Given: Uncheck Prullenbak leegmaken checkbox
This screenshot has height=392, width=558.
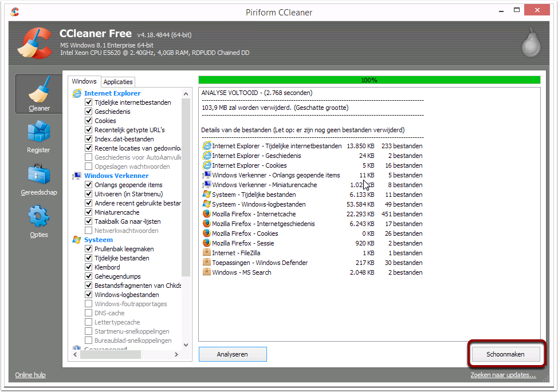Looking at the screenshot, I should (89, 249).
